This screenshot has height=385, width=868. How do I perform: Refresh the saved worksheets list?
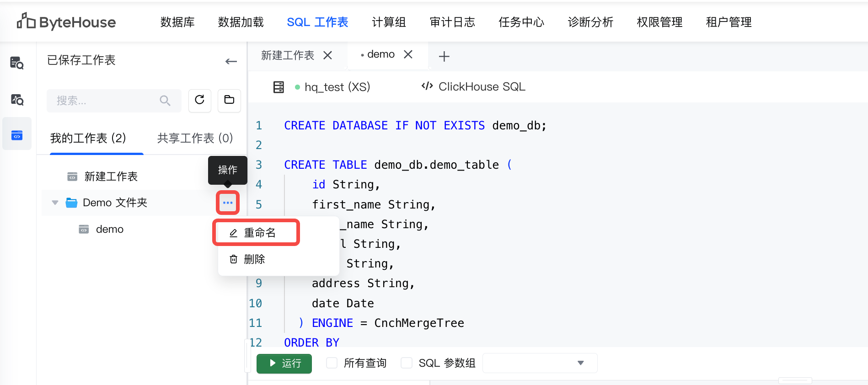(x=199, y=100)
